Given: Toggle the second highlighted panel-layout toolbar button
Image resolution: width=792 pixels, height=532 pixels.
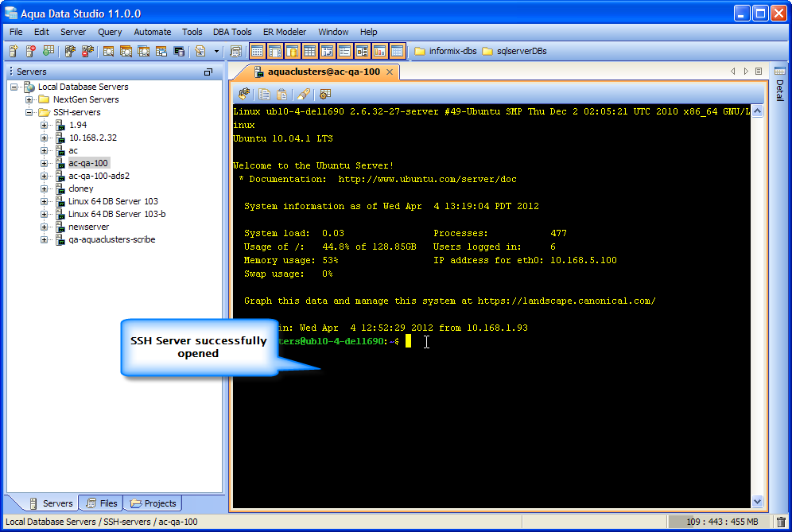Looking at the screenshot, I should pyautogui.click(x=275, y=51).
